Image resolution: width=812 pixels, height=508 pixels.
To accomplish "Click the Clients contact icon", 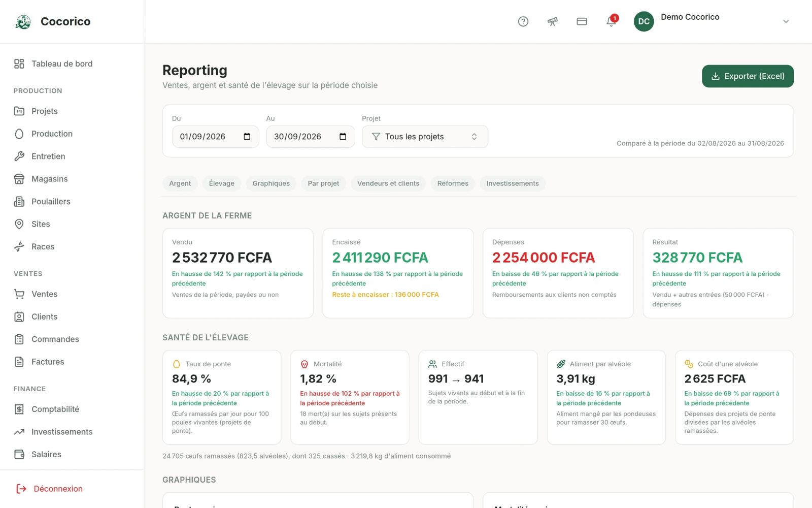I will point(19,317).
